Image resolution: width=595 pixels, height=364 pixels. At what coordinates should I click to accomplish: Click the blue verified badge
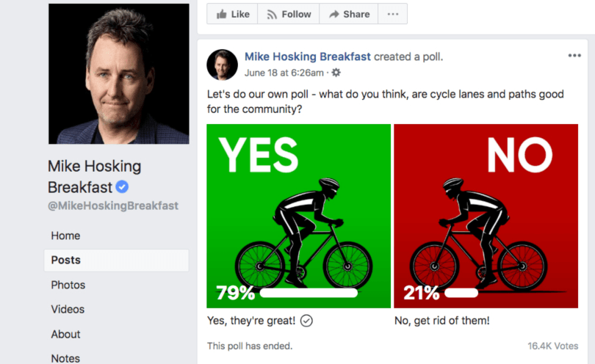123,187
